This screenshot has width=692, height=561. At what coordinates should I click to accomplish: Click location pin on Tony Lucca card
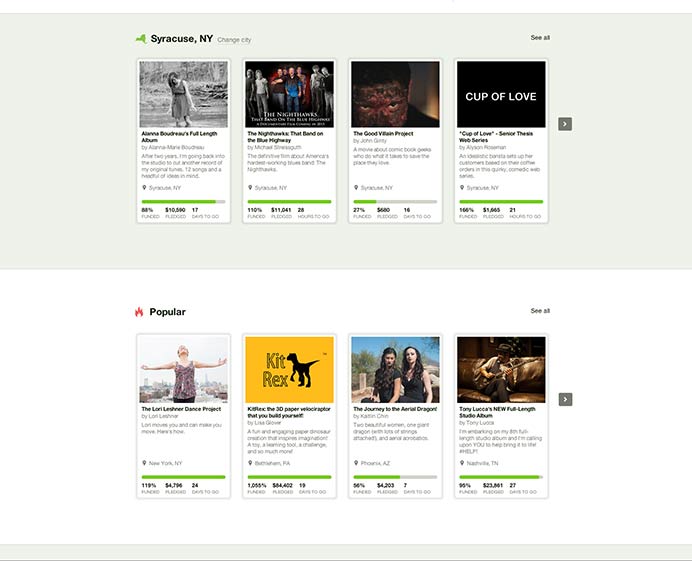[x=462, y=463]
